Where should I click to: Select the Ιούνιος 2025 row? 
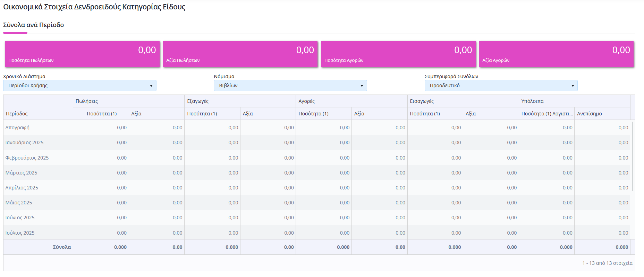(x=317, y=218)
